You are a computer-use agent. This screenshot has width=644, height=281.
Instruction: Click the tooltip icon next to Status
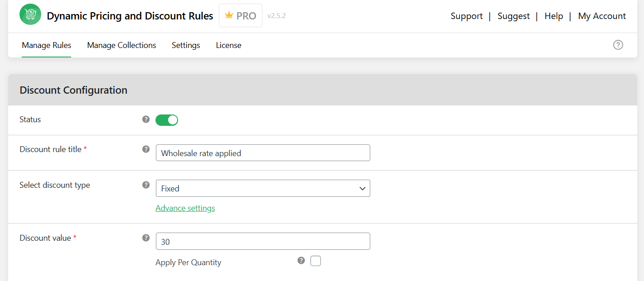[x=145, y=119]
